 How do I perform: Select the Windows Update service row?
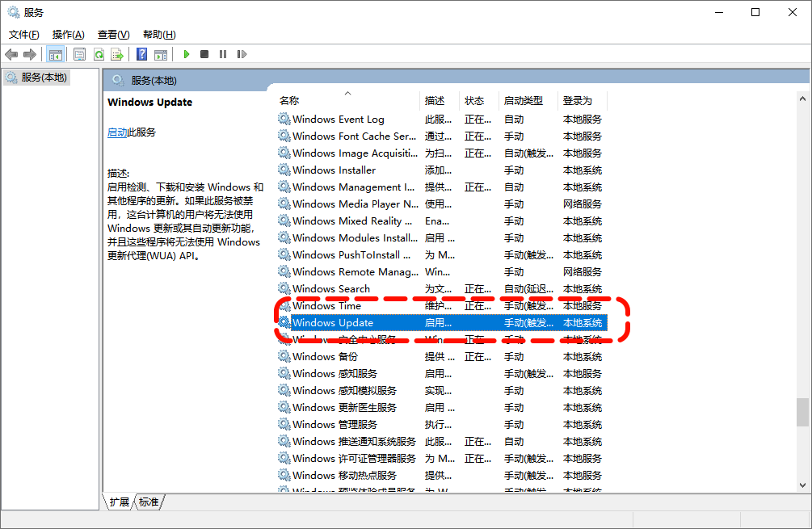coord(442,322)
